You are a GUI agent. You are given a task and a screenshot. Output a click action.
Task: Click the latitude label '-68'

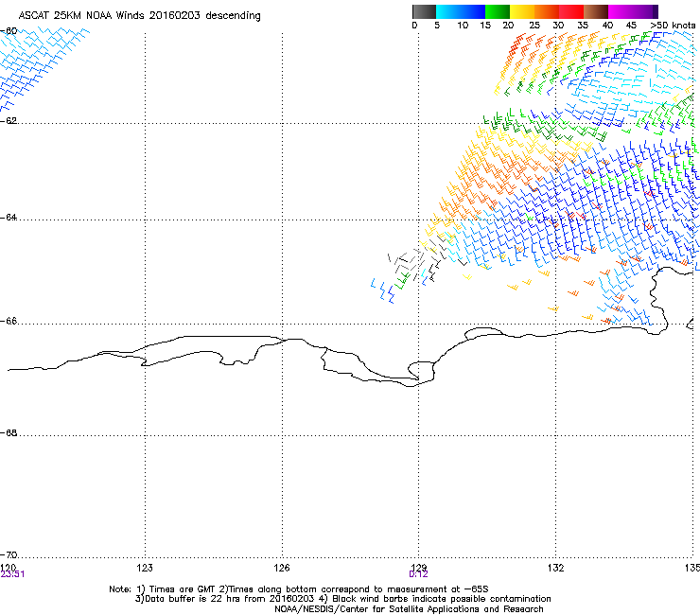(x=9, y=433)
